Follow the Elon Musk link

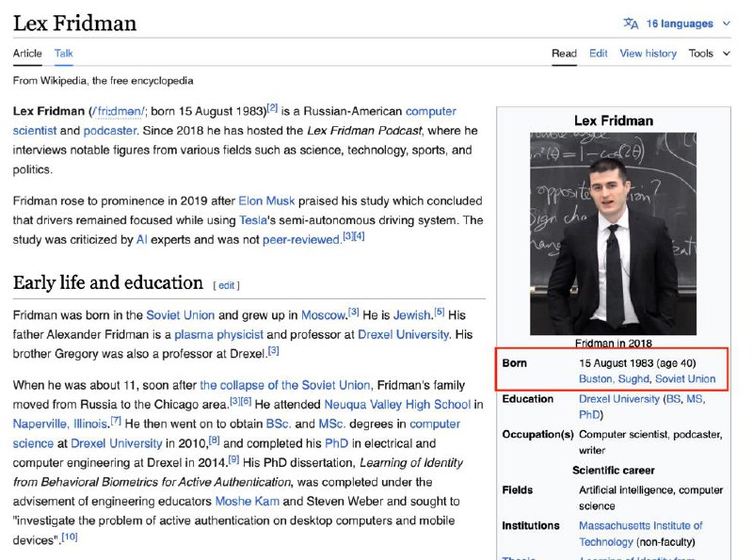point(266,200)
